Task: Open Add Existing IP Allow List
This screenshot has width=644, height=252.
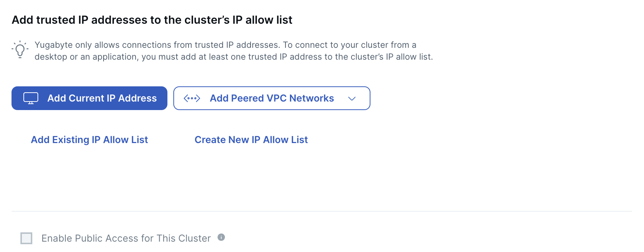Action: pyautogui.click(x=89, y=140)
